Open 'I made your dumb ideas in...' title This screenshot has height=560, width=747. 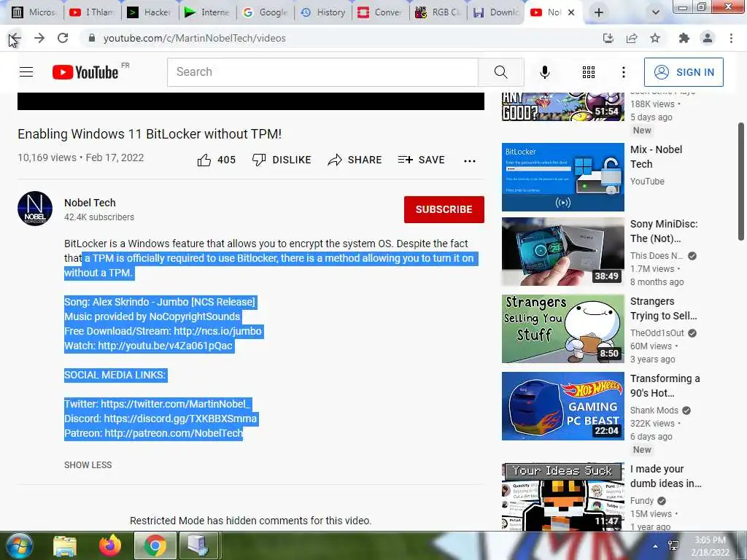(x=665, y=476)
